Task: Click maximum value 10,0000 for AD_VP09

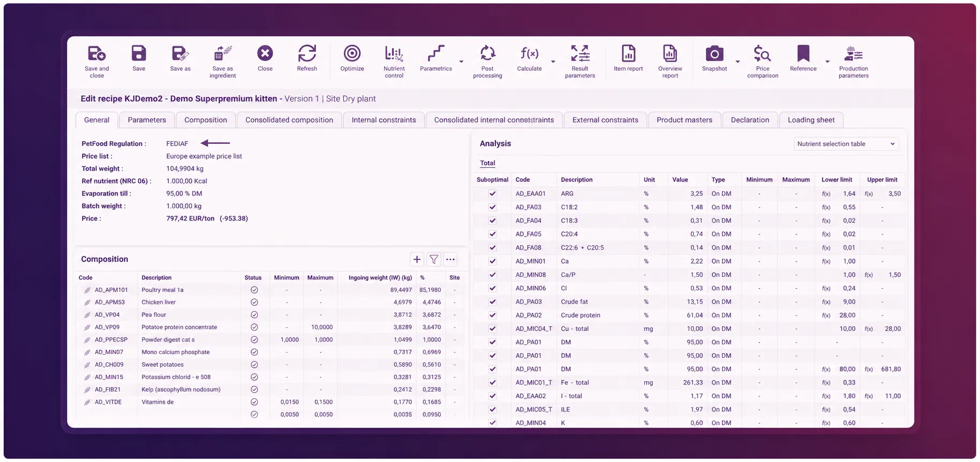Action: pyautogui.click(x=322, y=327)
